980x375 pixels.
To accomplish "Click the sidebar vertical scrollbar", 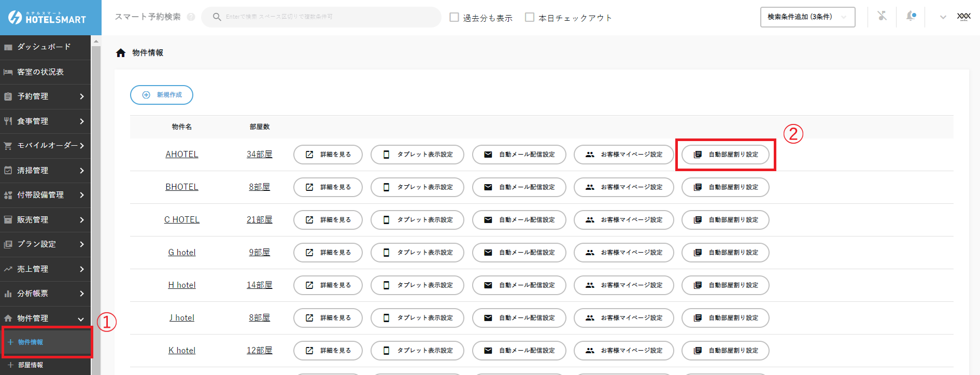I will pyautogui.click(x=96, y=207).
